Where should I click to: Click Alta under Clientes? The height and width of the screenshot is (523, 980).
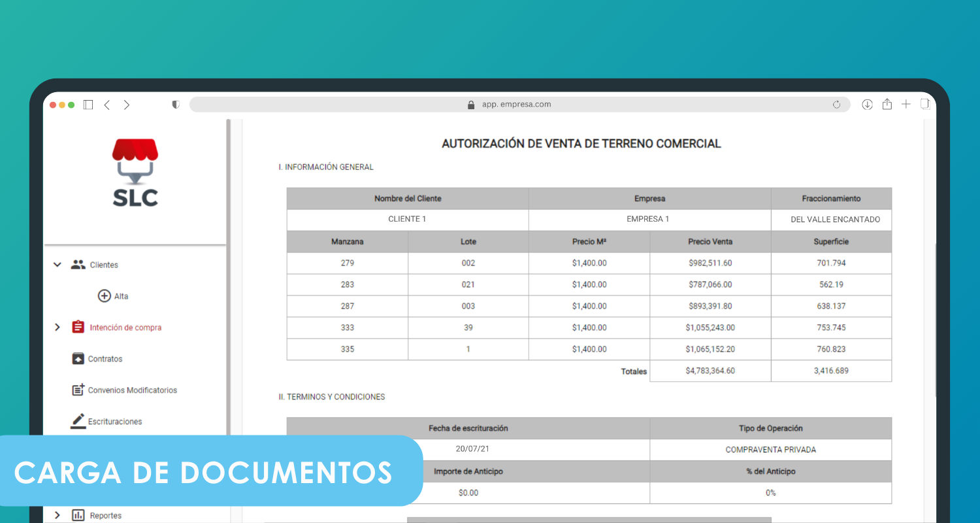click(x=122, y=296)
